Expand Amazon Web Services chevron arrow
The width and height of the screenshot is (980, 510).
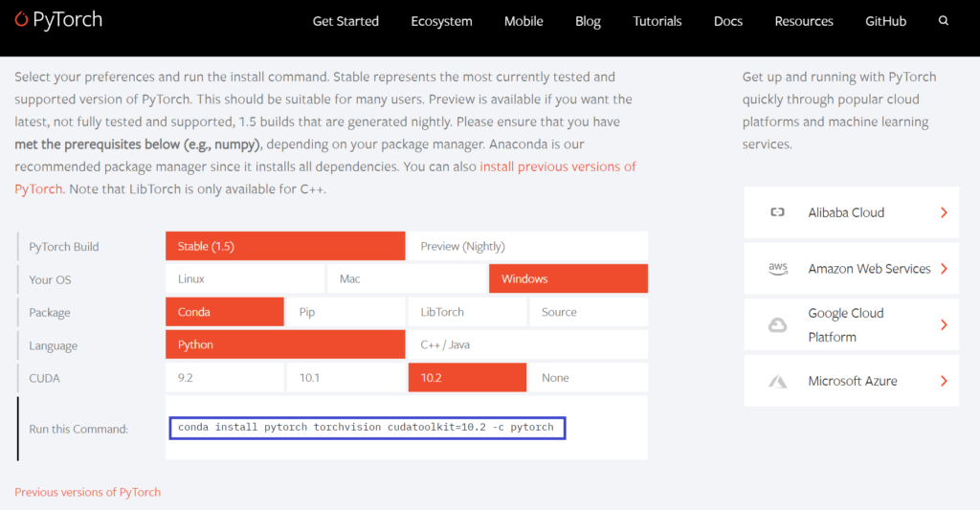(944, 269)
